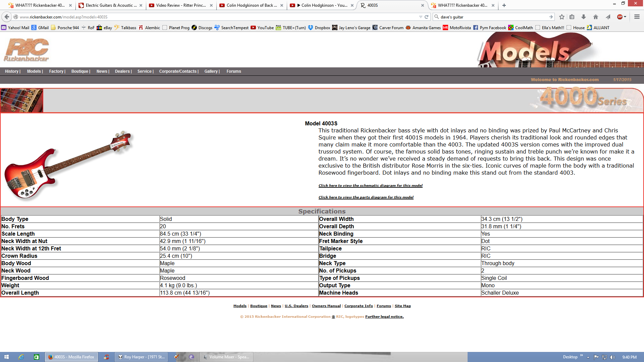Open Roy Harper taskbar window
The width and height of the screenshot is (644, 362).
pos(141,357)
